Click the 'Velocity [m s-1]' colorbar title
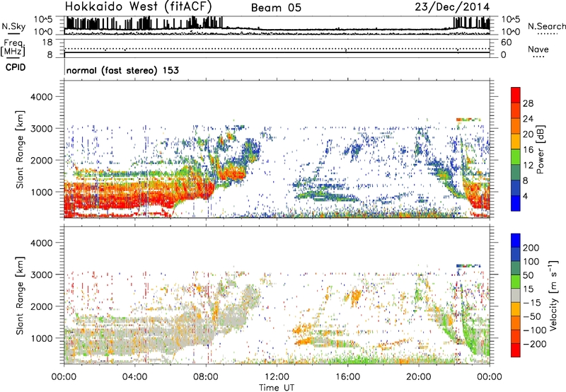Screen dimensions: 566x392 [x=553, y=295]
